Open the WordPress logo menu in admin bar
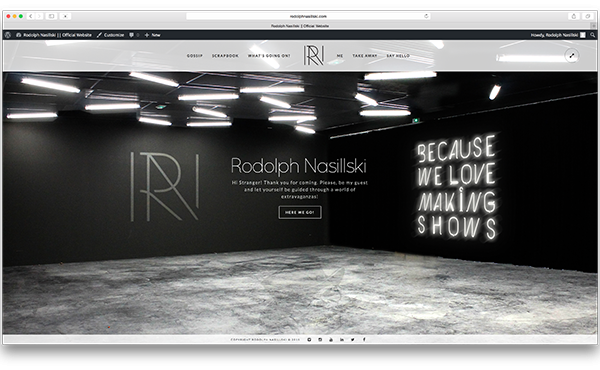This screenshot has width=600, height=370. click(x=8, y=35)
